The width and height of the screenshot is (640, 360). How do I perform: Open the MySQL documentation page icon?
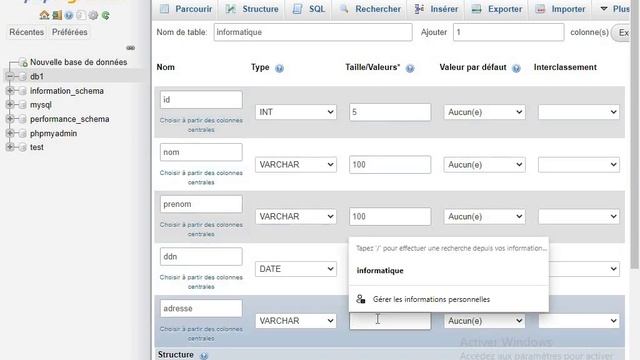click(81, 16)
